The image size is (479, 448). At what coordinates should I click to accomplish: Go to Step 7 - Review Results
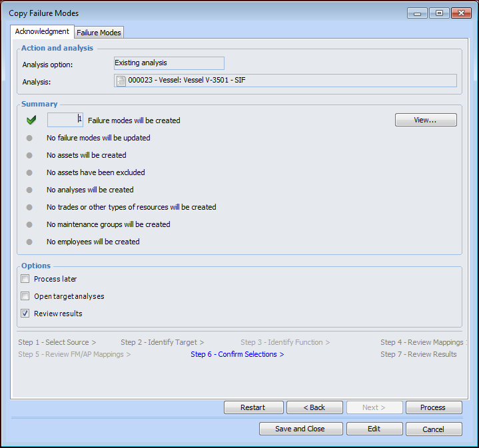coord(418,354)
